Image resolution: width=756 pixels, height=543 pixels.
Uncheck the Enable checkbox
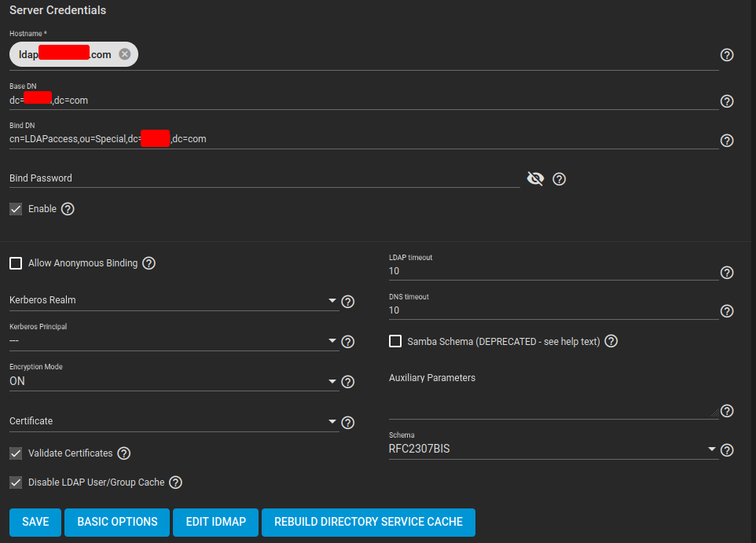(16, 209)
